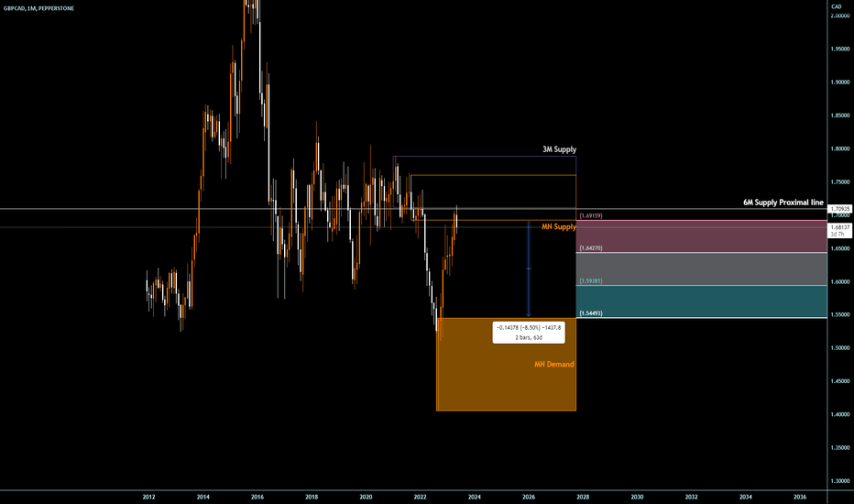
Task: Click the 2036 label on time axis
Action: (x=800, y=497)
